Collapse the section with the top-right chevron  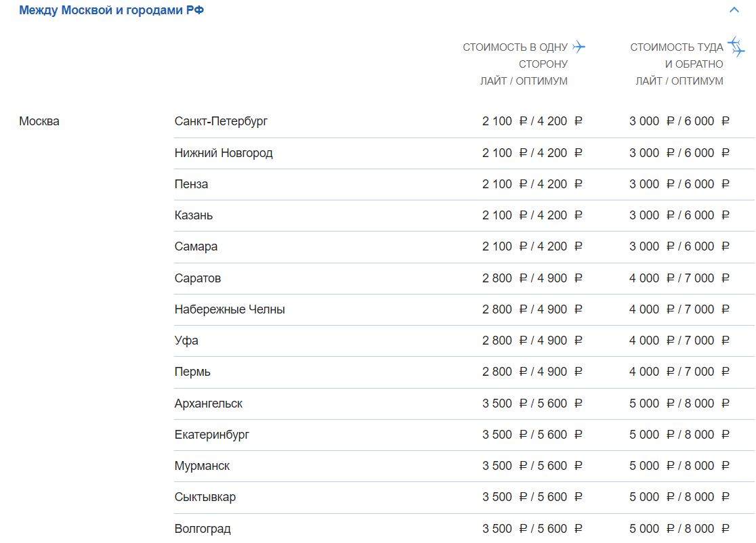click(x=734, y=10)
